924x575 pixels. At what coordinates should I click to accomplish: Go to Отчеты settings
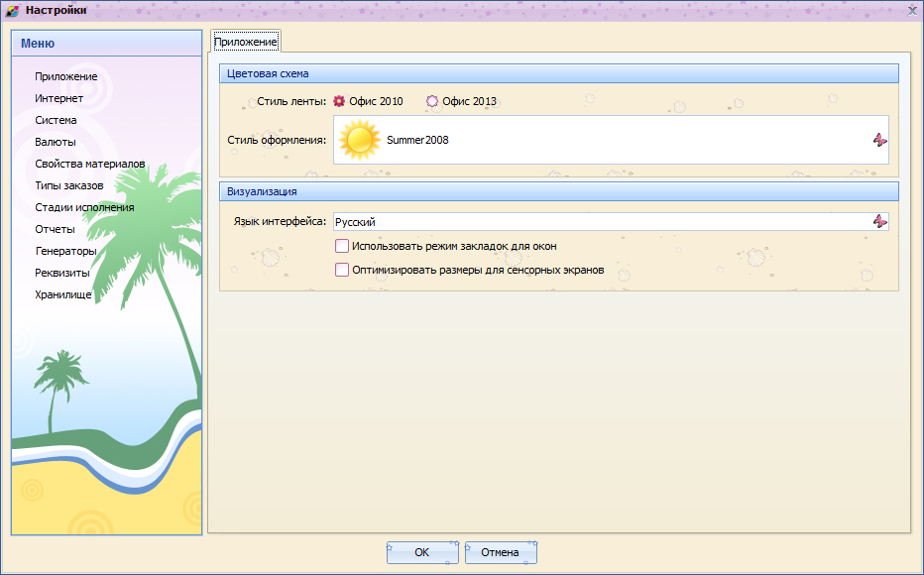pyautogui.click(x=55, y=229)
